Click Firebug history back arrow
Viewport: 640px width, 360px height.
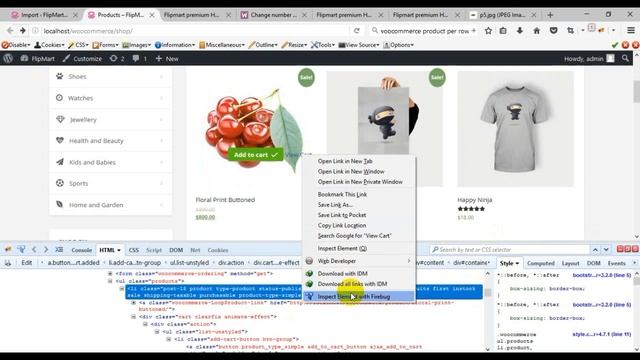(34, 249)
